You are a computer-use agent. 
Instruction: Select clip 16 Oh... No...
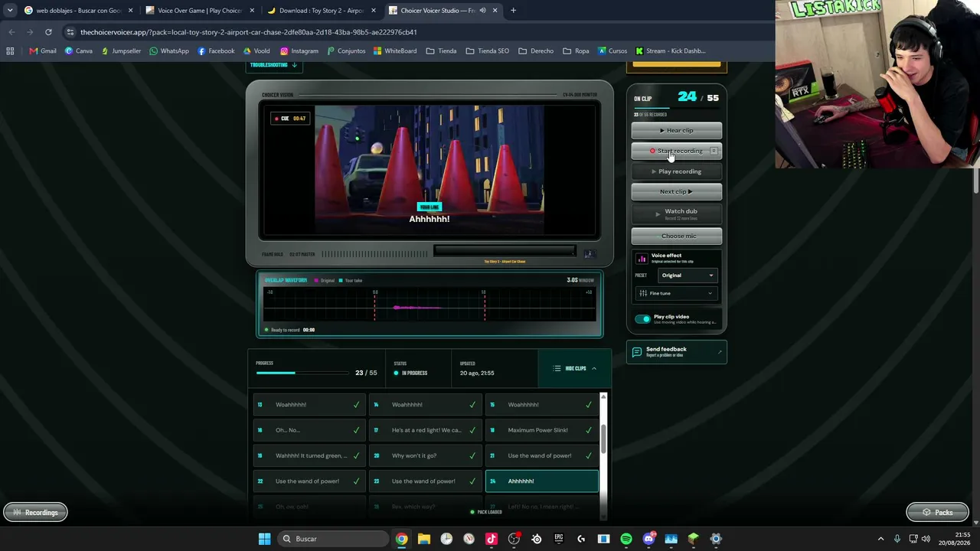coord(309,430)
